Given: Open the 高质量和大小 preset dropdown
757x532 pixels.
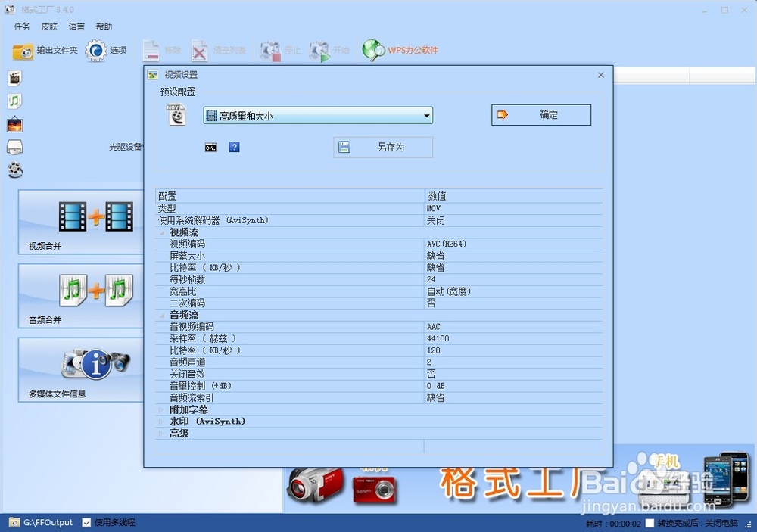Looking at the screenshot, I should pos(426,115).
